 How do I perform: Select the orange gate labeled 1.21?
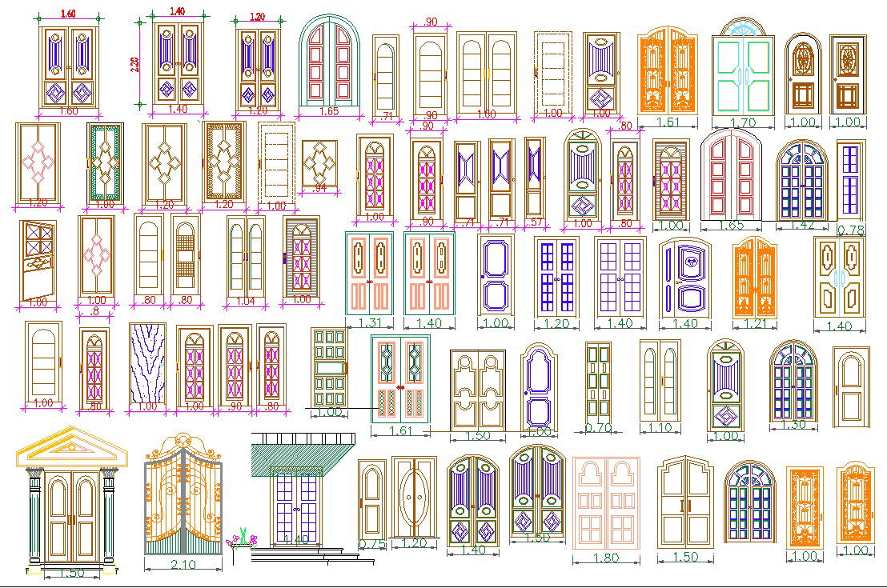coord(754,278)
